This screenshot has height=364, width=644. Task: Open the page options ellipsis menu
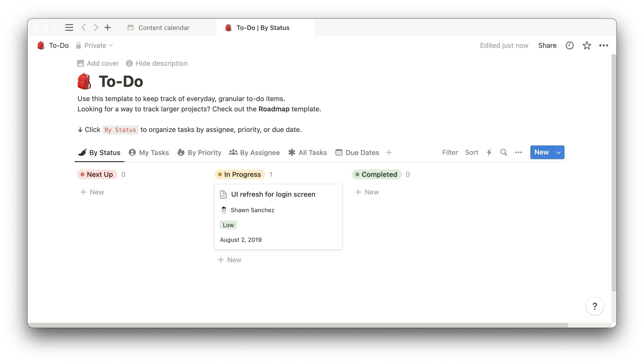(x=604, y=46)
